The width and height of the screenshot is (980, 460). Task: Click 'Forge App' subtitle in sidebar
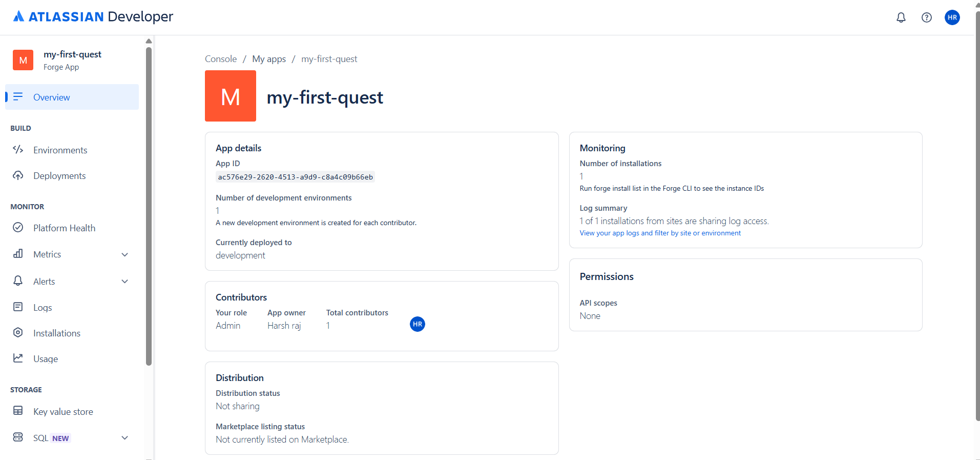point(61,67)
